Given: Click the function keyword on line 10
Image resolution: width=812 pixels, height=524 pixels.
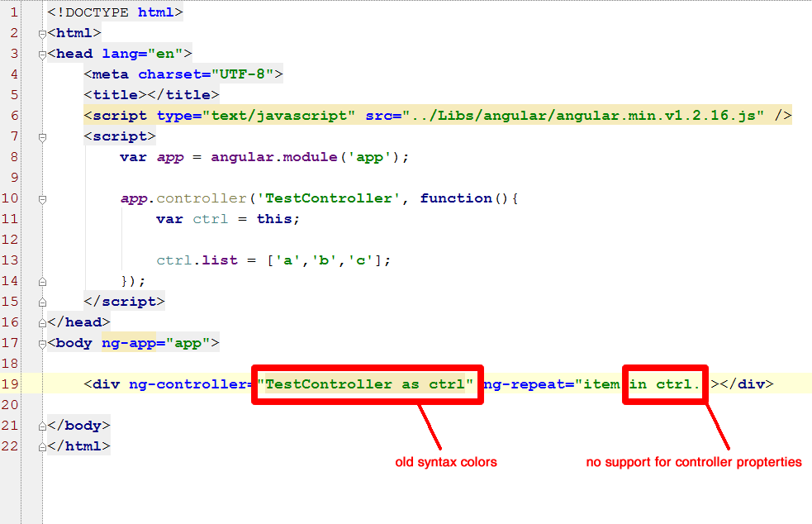Looking at the screenshot, I should pyautogui.click(x=456, y=198).
